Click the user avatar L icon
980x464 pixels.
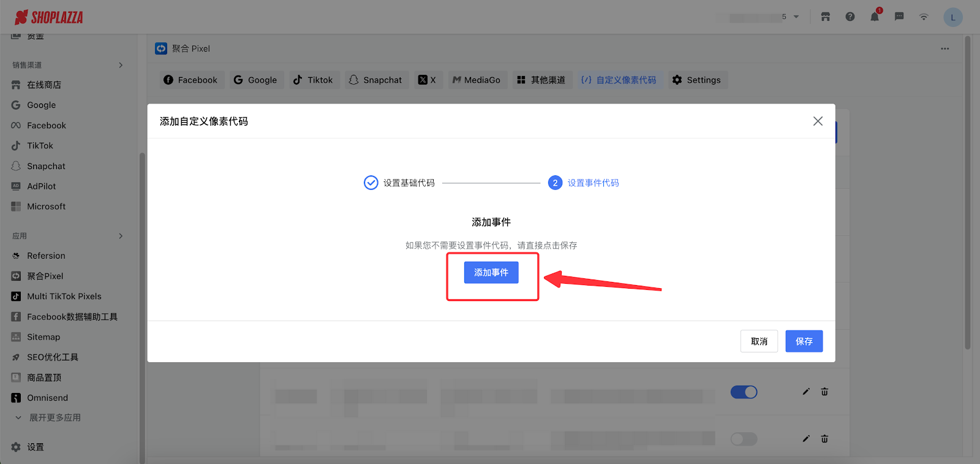click(x=952, y=17)
